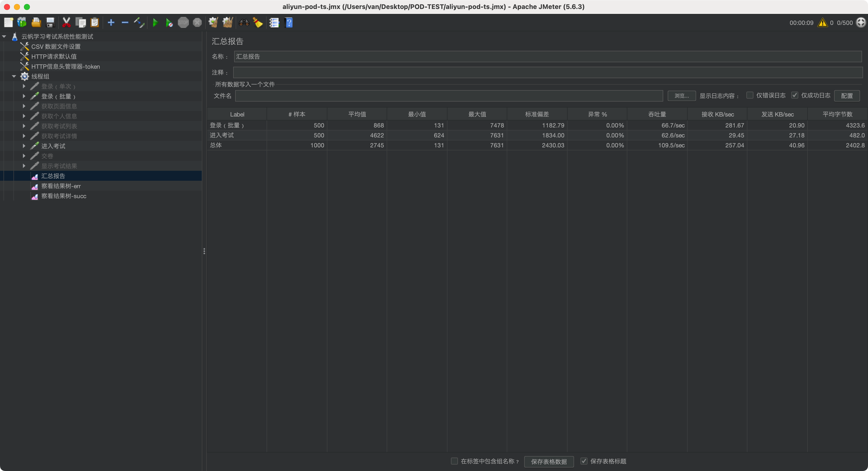Click the Open file folder icon
The width and height of the screenshot is (868, 471).
(36, 23)
